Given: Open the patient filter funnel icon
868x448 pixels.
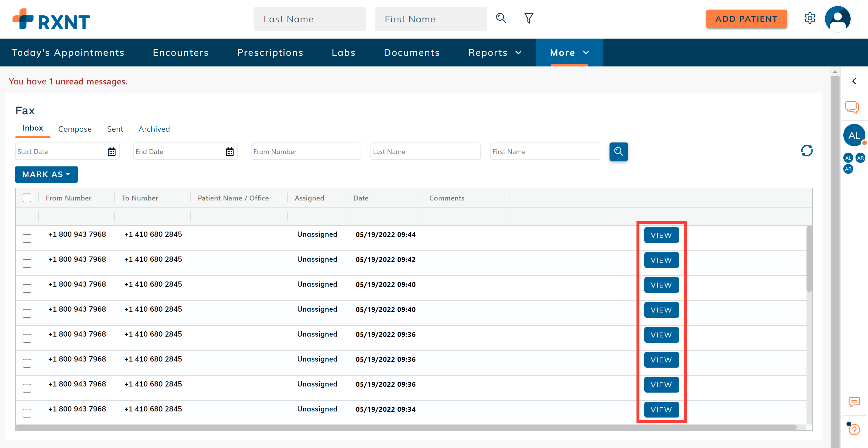Looking at the screenshot, I should tap(529, 18).
